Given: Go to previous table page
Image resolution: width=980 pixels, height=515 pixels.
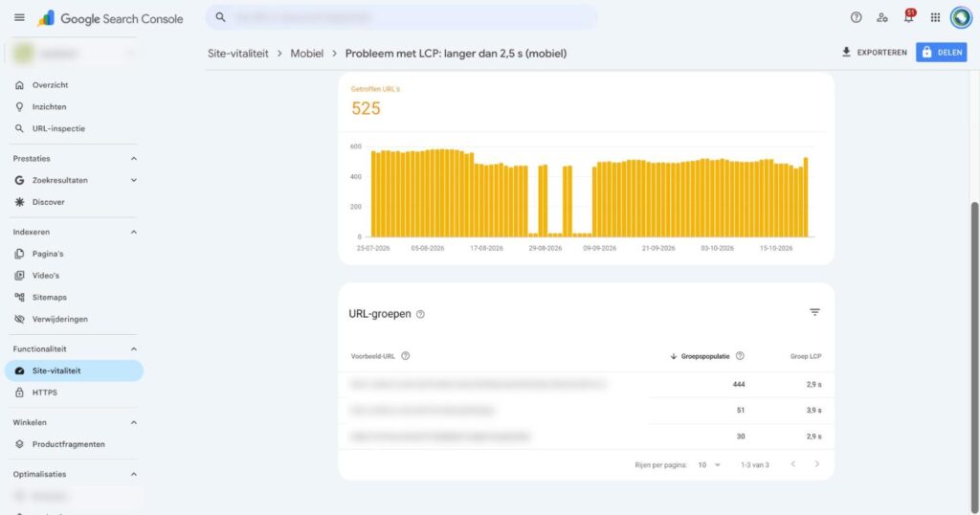Looking at the screenshot, I should [792, 463].
